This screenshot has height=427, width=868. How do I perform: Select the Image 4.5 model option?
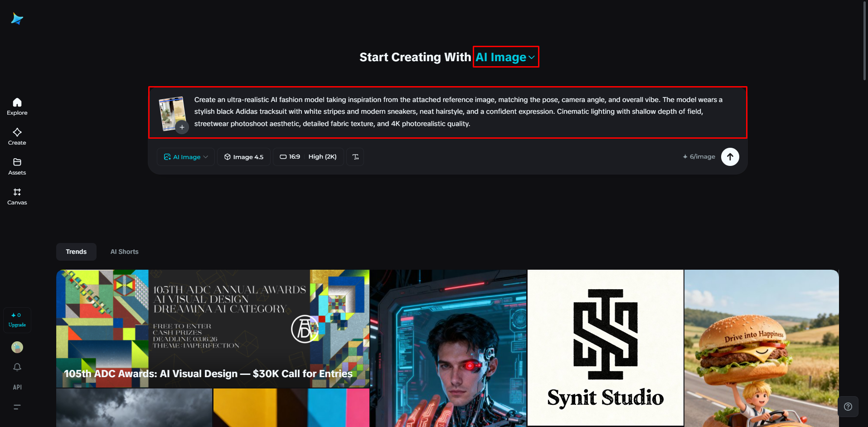244,157
